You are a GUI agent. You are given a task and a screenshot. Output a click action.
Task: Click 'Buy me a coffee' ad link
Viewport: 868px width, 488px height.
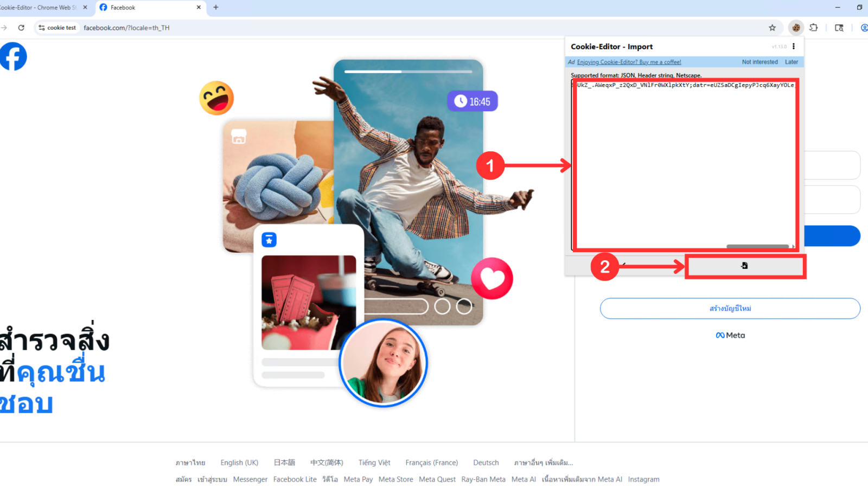tap(629, 62)
